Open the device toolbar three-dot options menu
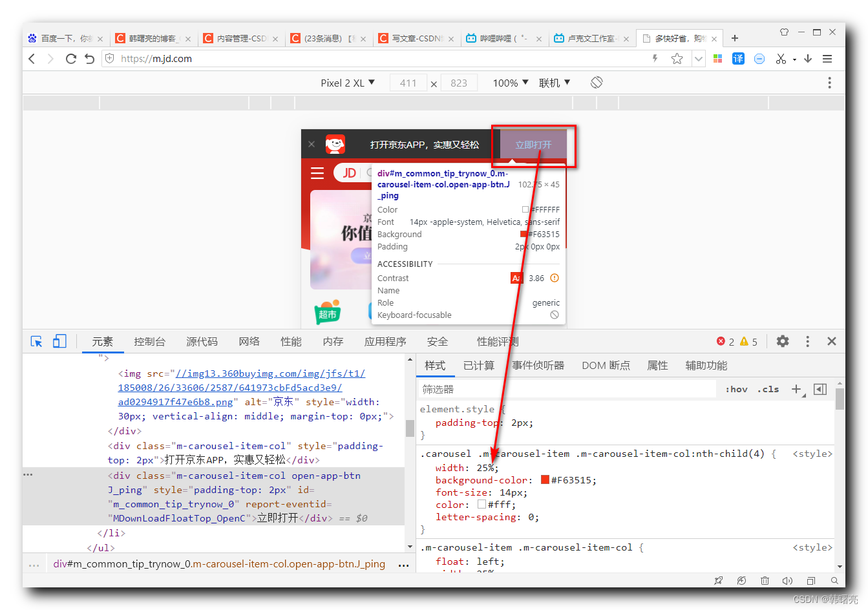 pyautogui.click(x=829, y=83)
